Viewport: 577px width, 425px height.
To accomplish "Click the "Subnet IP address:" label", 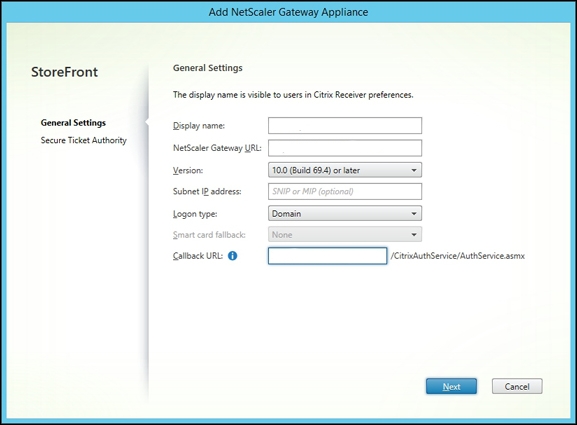I will click(x=207, y=191).
